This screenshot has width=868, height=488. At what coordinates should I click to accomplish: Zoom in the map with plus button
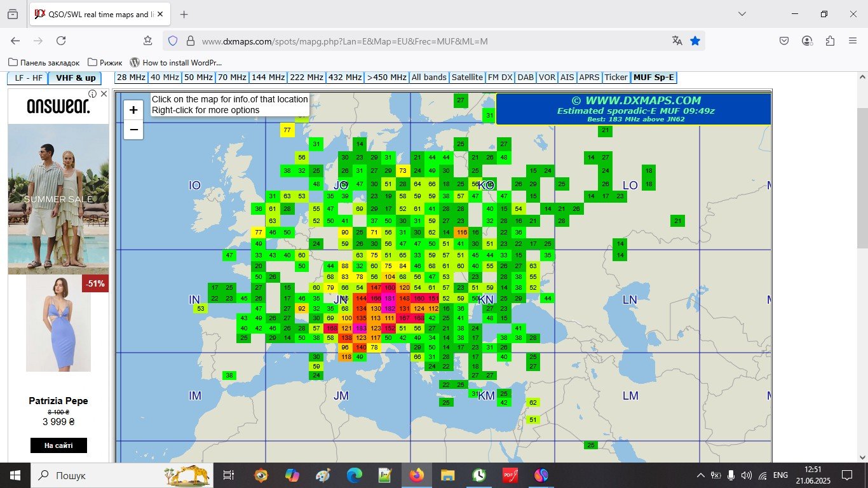point(133,110)
